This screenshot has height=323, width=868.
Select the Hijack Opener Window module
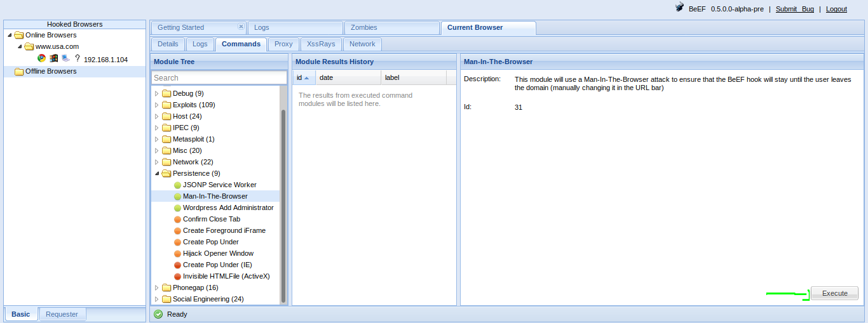[x=218, y=254]
